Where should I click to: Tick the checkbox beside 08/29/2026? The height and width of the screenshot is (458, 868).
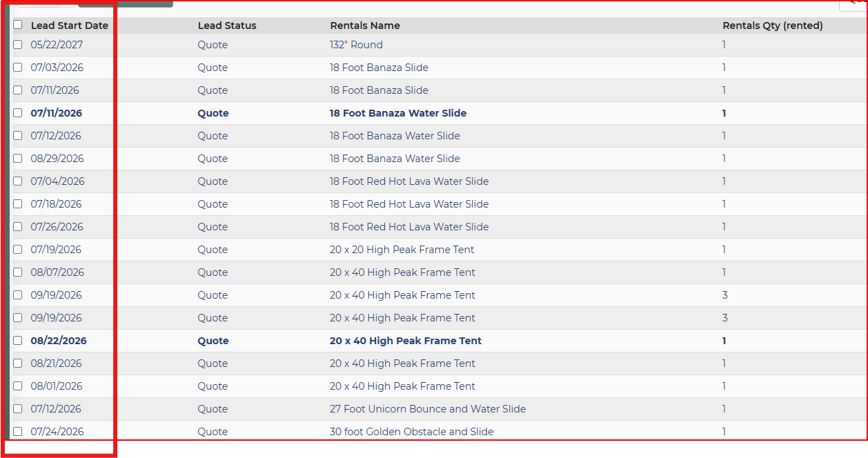tap(18, 159)
